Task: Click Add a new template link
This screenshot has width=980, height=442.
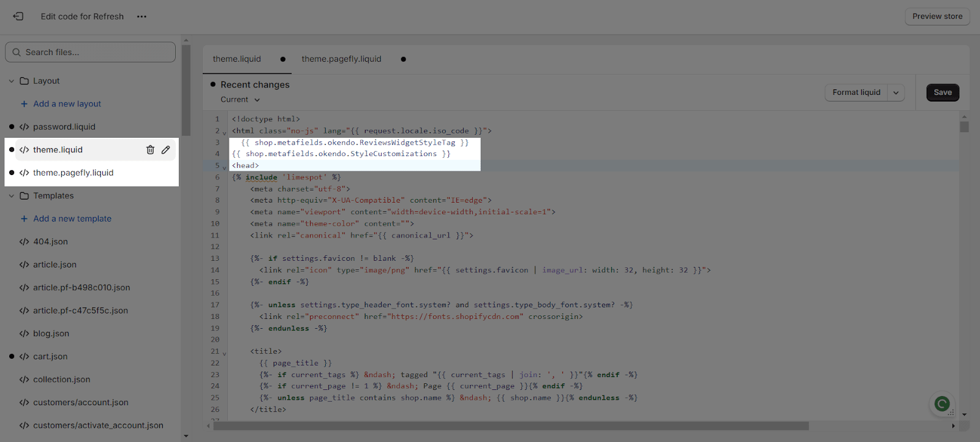Action: [x=72, y=219]
